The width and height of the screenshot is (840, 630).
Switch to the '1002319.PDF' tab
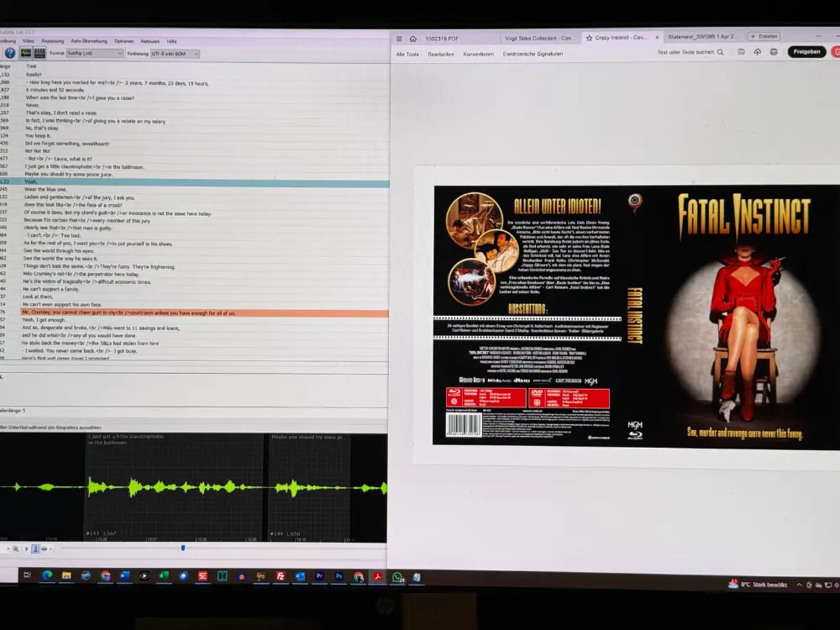pos(442,39)
